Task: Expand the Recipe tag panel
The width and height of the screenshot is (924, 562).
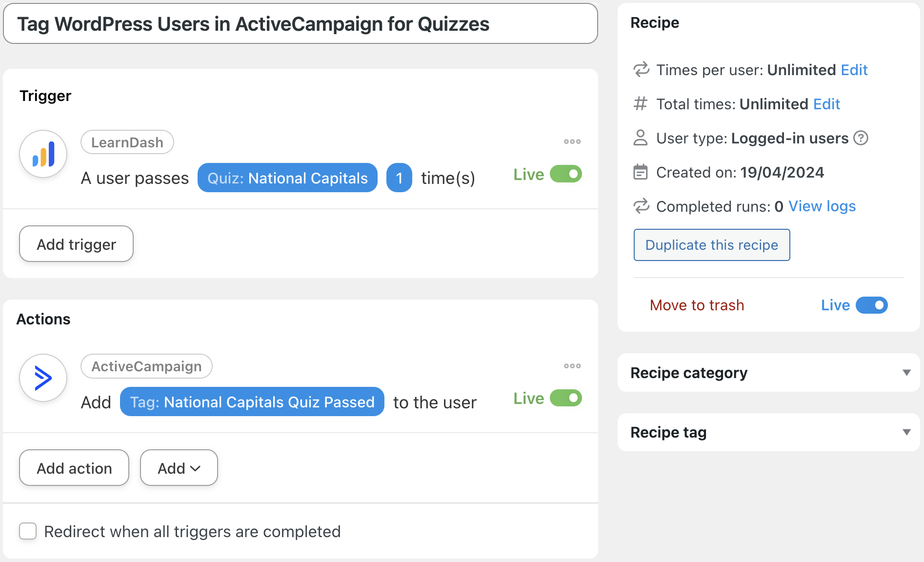Action: tap(906, 432)
